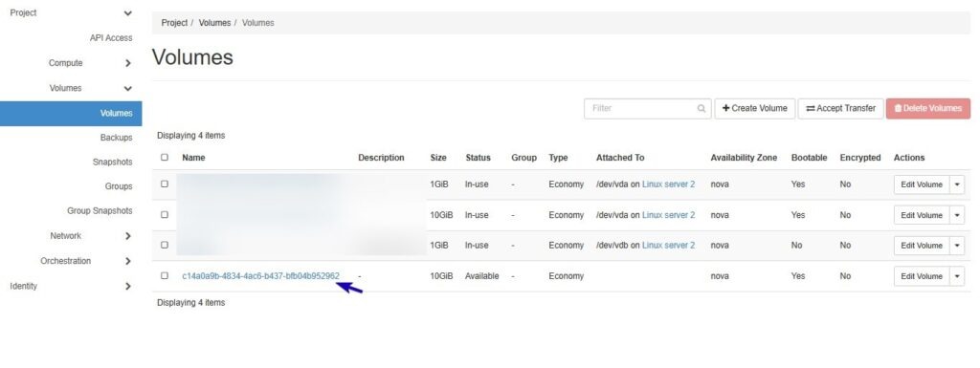Go to Group Snapshots in sidebar
The height and width of the screenshot is (368, 980).
100,211
